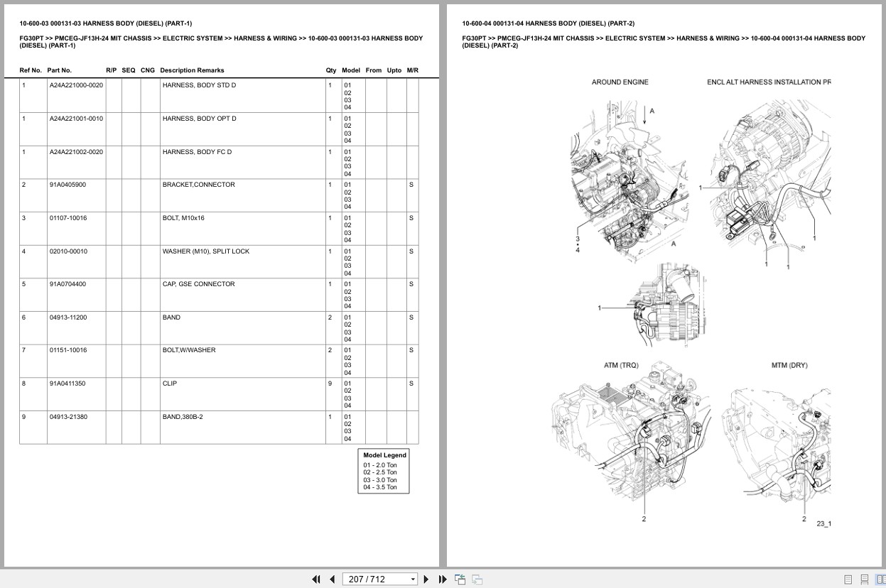The height and width of the screenshot is (588, 886).
Task: Go to the next page
Action: coord(426,579)
